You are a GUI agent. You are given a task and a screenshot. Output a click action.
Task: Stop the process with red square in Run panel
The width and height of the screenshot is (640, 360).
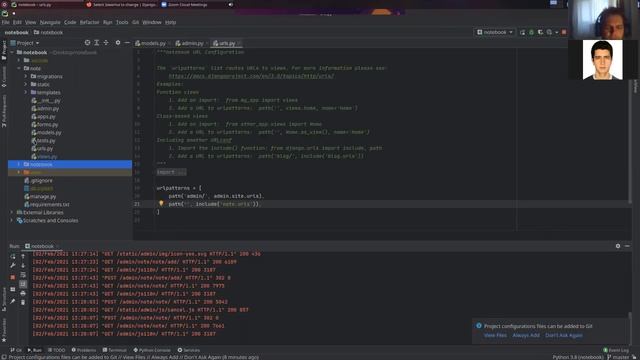click(x=13, y=277)
